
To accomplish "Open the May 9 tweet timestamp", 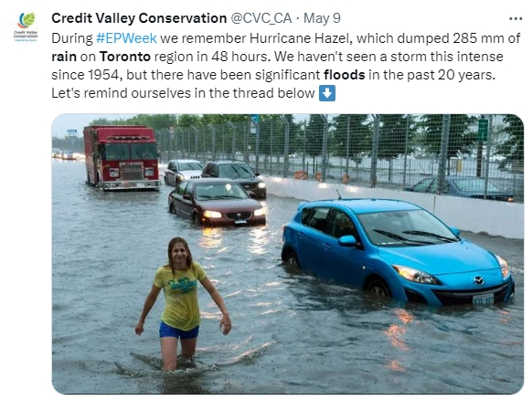I will tap(322, 18).
